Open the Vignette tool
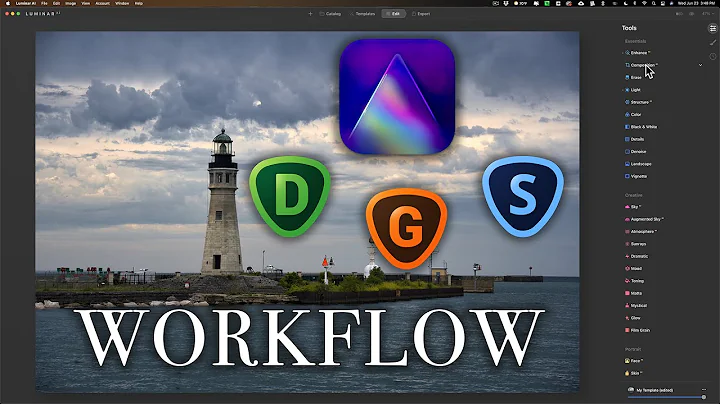The image size is (720, 404). pos(636,176)
